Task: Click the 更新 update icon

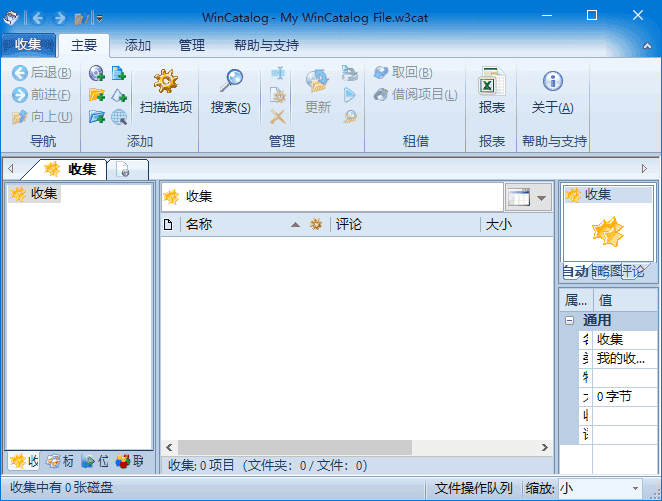Action: coord(317,91)
